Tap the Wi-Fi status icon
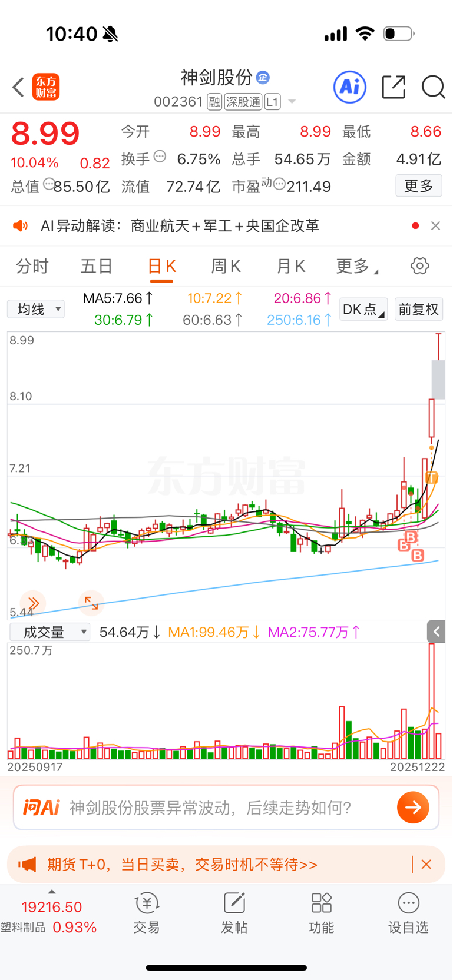453x980 pixels. [365, 34]
